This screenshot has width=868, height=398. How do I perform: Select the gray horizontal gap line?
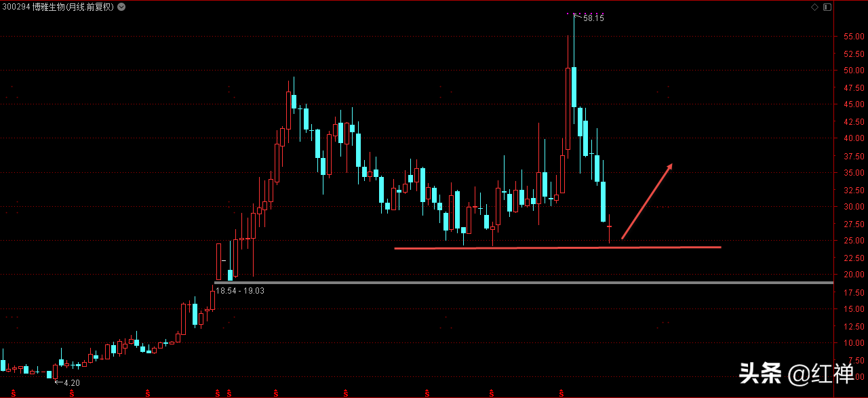coord(523,282)
